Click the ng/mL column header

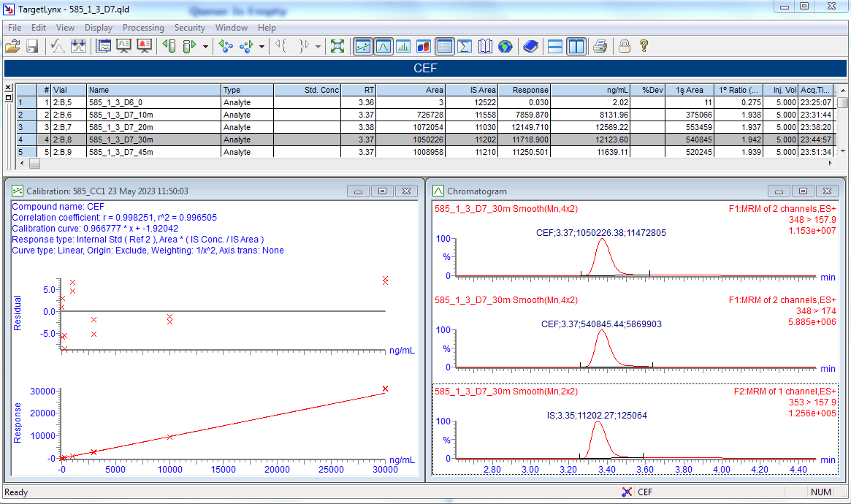pyautogui.click(x=590, y=90)
